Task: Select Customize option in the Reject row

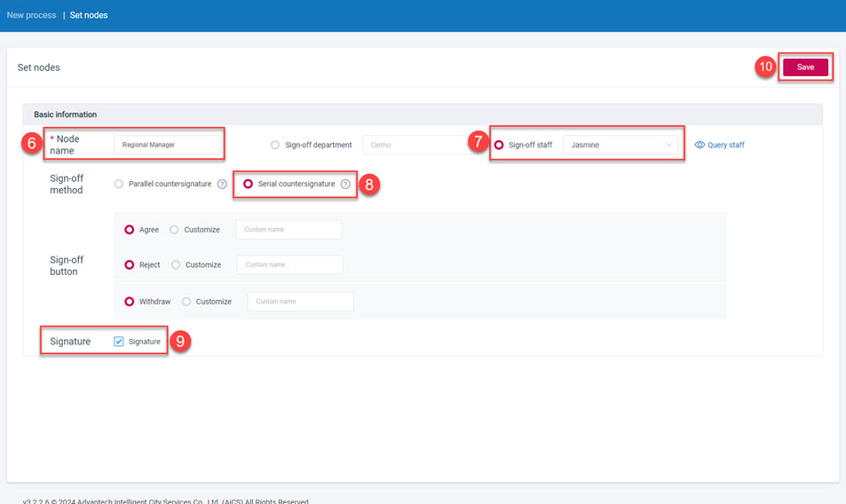Action: coord(176,265)
